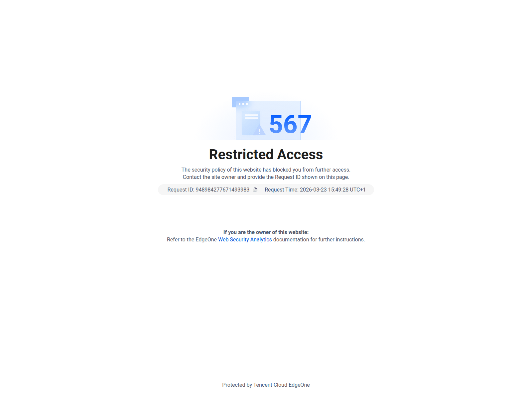Click the 'security policy of this website' sentence
This screenshot has height=399, width=532.
266,170
